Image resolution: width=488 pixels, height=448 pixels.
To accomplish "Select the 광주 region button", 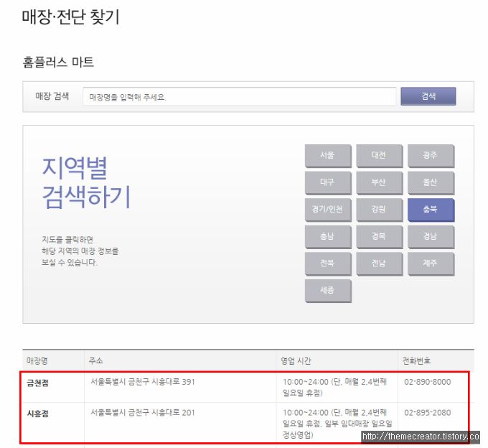I will pos(431,155).
